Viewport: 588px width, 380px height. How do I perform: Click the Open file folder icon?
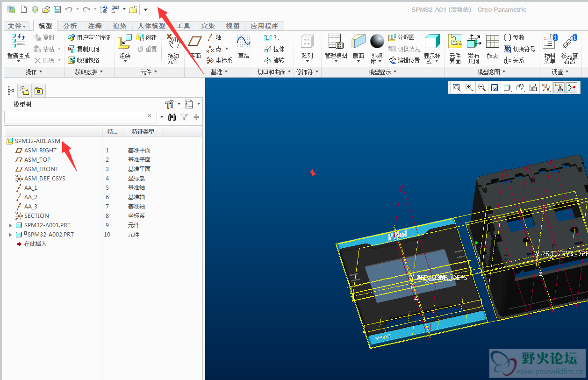(46, 9)
